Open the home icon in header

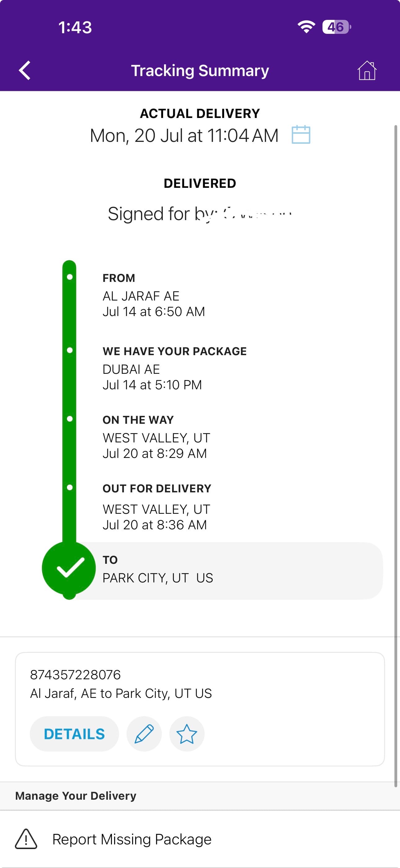pyautogui.click(x=367, y=70)
